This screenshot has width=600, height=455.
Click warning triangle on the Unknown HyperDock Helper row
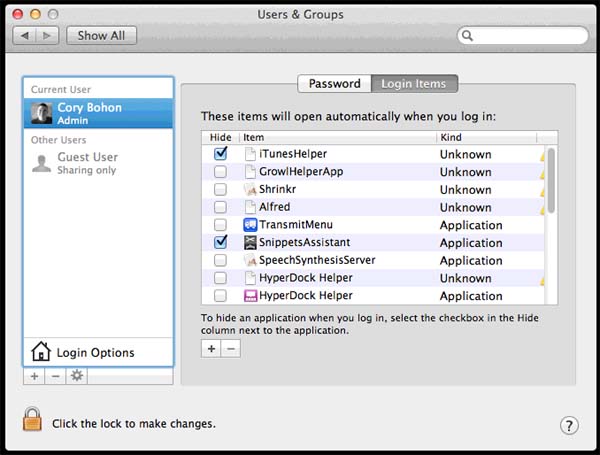(542, 281)
